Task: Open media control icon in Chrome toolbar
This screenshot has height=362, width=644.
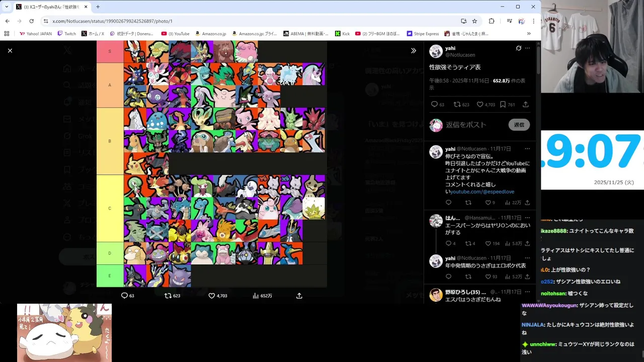Action: [509, 21]
